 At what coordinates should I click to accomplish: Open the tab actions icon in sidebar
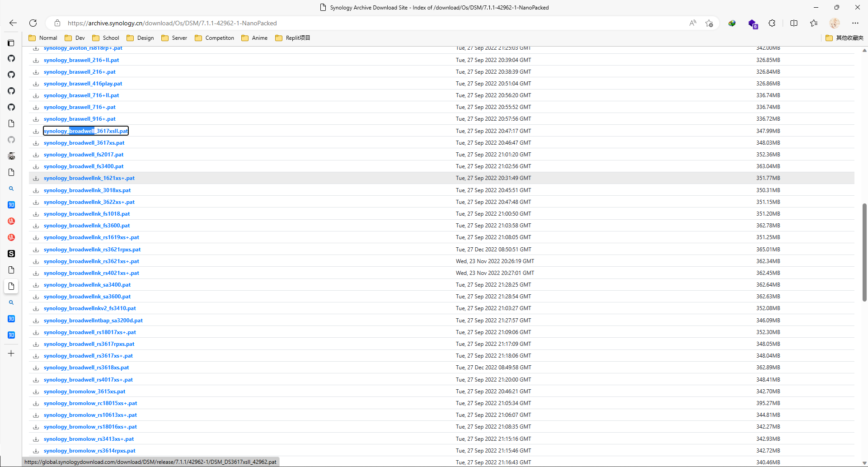11,43
